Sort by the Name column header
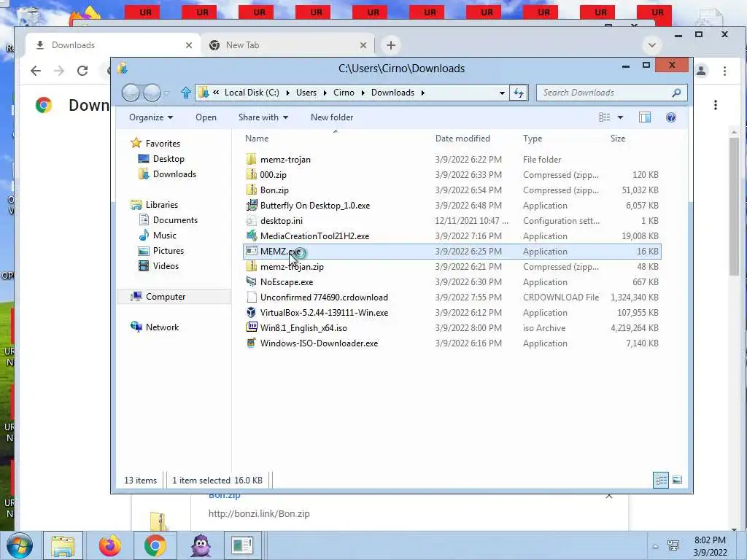The image size is (747, 560). click(257, 139)
